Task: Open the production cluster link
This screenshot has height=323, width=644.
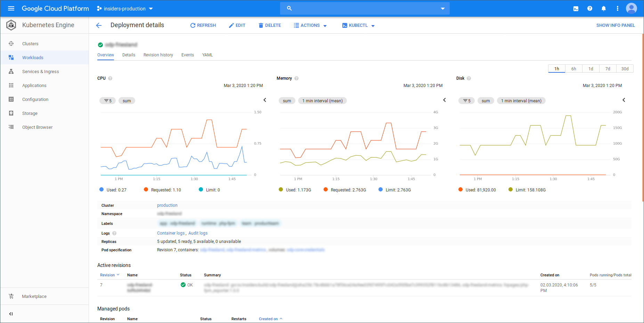Action: 167,205
